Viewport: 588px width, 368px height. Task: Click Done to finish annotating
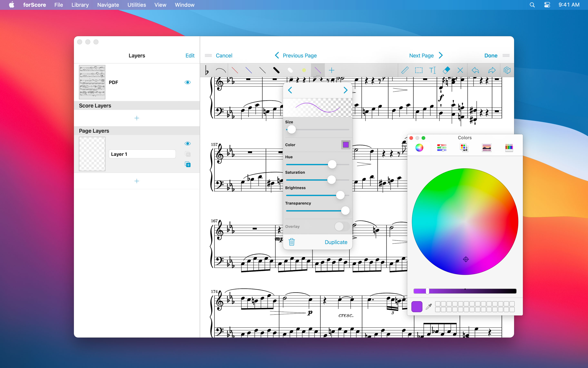click(x=491, y=55)
